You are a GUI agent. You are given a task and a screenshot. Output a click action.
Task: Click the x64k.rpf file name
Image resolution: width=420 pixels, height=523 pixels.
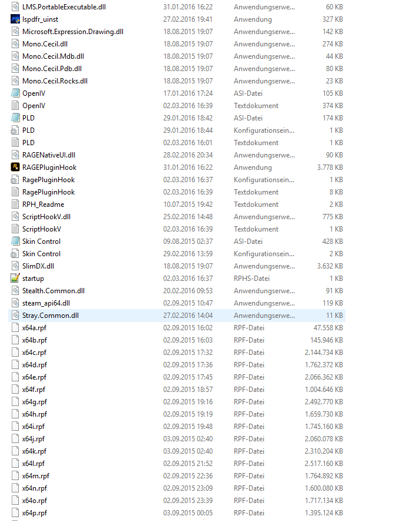coord(34,451)
